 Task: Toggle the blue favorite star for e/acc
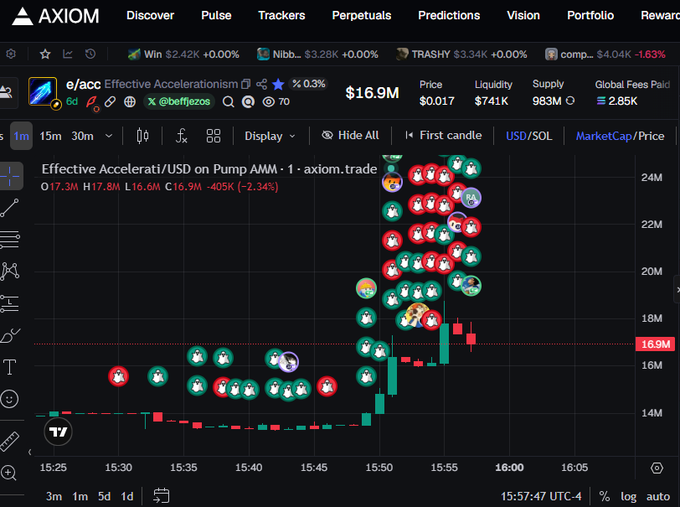(278, 84)
